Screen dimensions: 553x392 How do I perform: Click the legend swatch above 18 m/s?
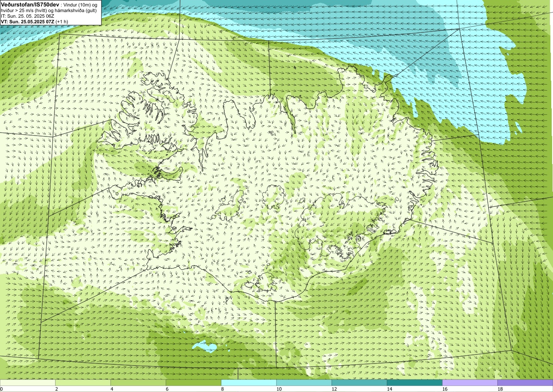[525, 383]
